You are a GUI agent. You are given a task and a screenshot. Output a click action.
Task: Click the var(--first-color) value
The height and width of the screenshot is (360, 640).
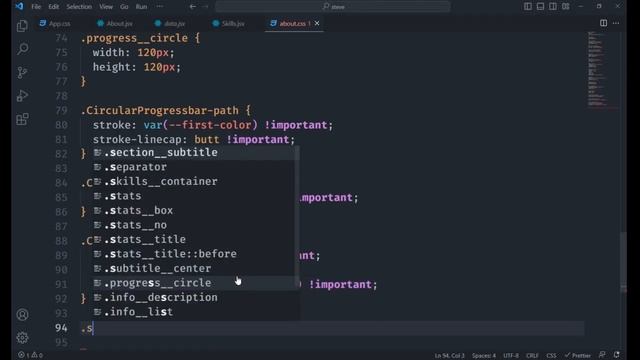tap(200, 125)
